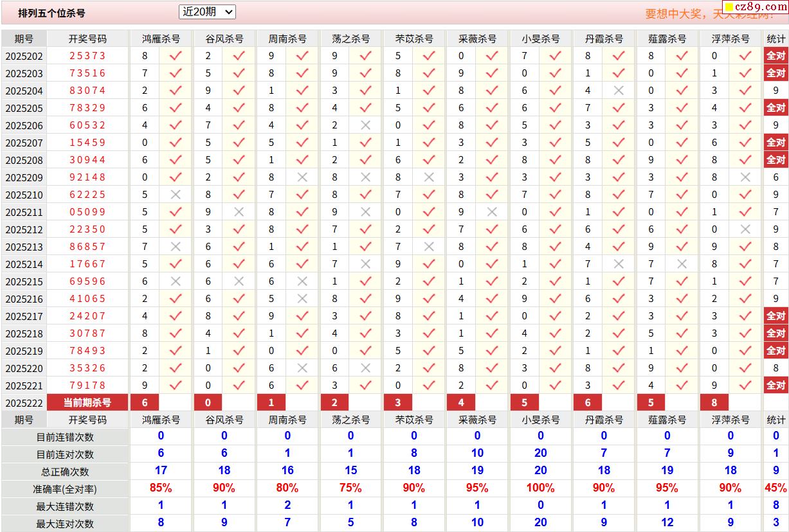Screen dimensions: 789x532
Task: Click winning number 41065
Action: pyautogui.click(x=87, y=299)
